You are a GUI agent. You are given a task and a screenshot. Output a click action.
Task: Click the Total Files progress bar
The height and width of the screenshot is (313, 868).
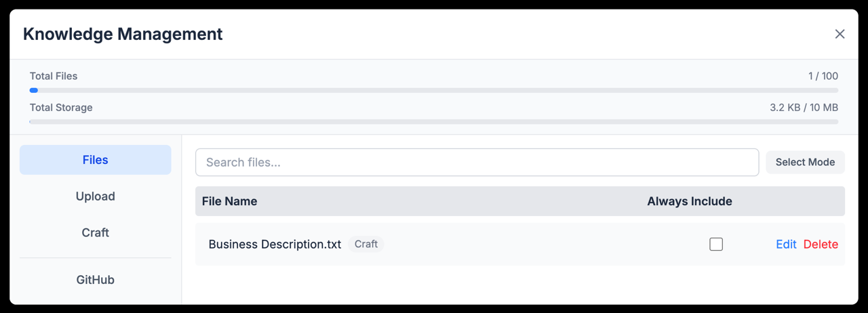[434, 90]
